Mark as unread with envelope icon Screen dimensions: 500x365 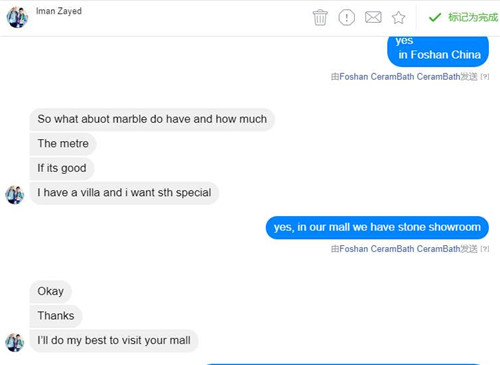pos(373,17)
